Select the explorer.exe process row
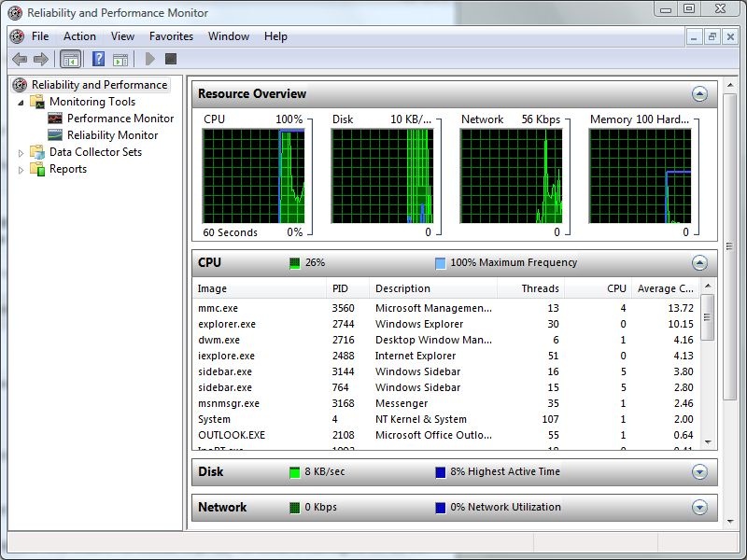 click(x=446, y=324)
